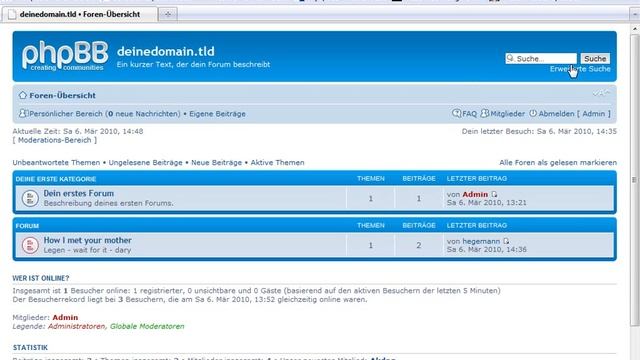The image size is (640, 360).
Task: Click the Mitglieder people icon
Action: [484, 113]
